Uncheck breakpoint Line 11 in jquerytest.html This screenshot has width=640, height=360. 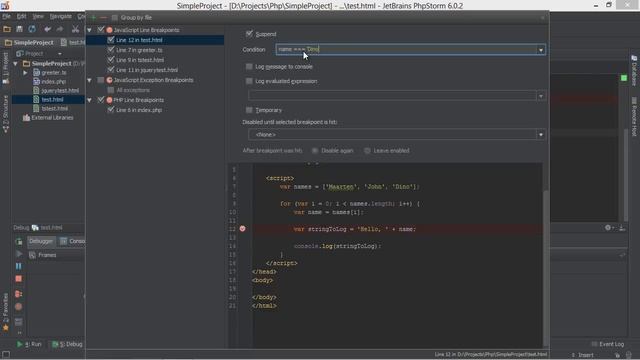click(111, 70)
